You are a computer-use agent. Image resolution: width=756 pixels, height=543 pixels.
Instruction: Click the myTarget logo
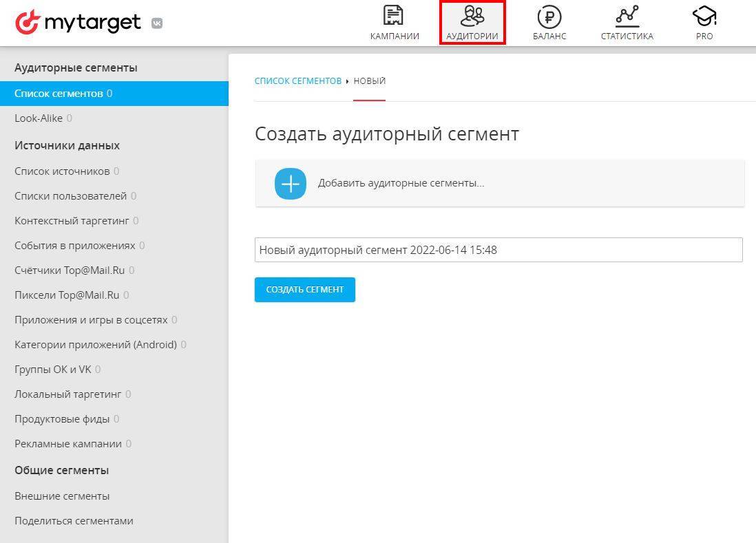[78, 23]
